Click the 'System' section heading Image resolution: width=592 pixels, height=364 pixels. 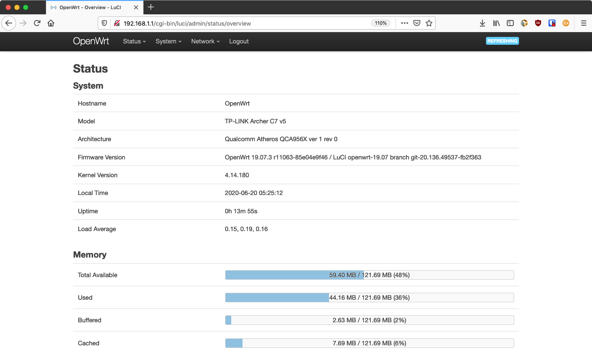[x=88, y=86]
